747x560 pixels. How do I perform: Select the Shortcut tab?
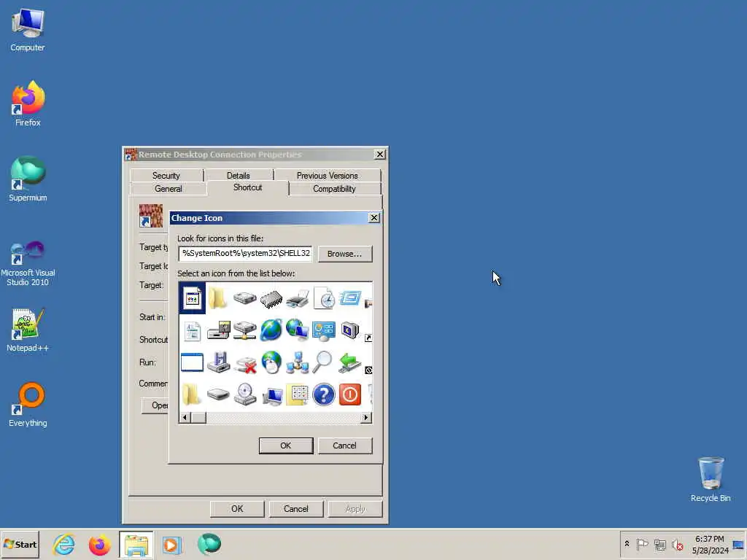248,187
